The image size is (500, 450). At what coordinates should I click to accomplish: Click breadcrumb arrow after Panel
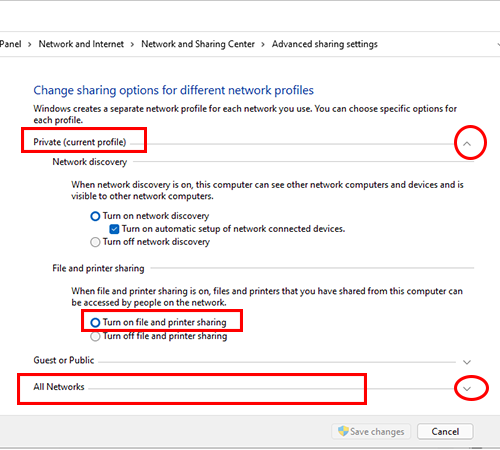coord(30,45)
